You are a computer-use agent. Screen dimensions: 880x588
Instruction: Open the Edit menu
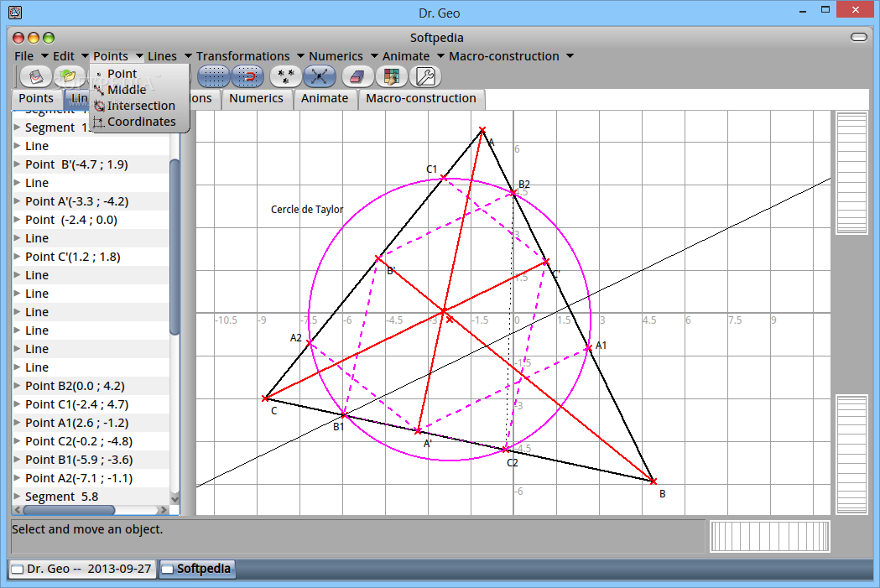point(70,56)
